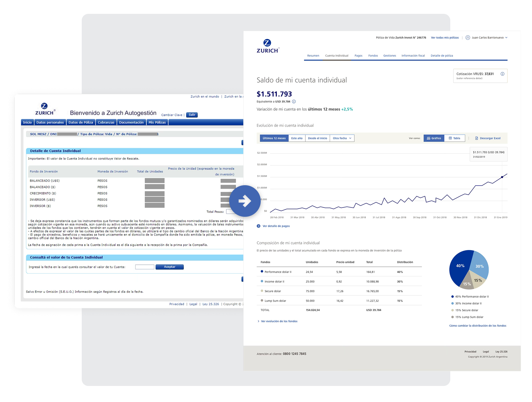This screenshot has height=402, width=532.
Task: Click the Income dolar II fund name in the table
Action: [274, 282]
